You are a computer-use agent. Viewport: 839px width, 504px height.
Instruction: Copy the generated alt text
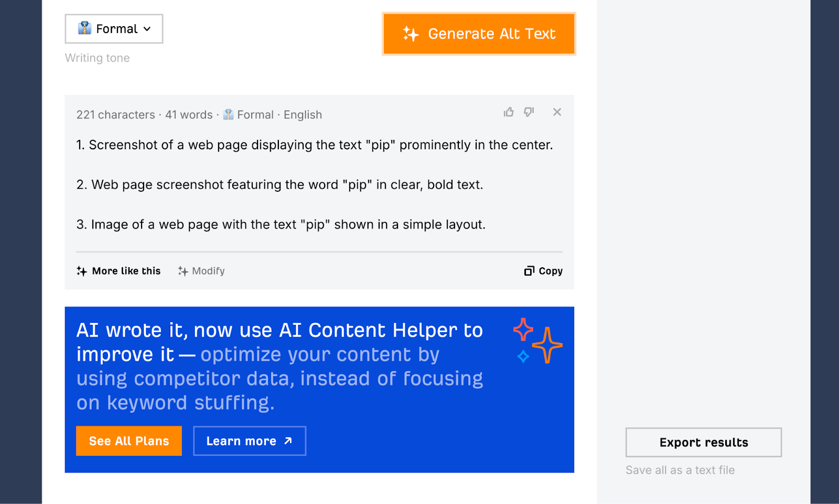pyautogui.click(x=543, y=271)
